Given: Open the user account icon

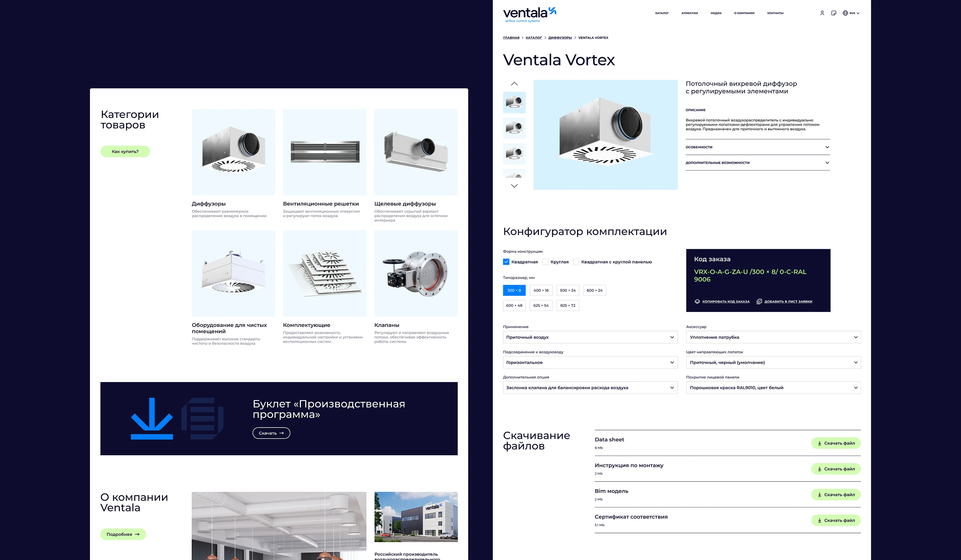Looking at the screenshot, I should pyautogui.click(x=822, y=13).
